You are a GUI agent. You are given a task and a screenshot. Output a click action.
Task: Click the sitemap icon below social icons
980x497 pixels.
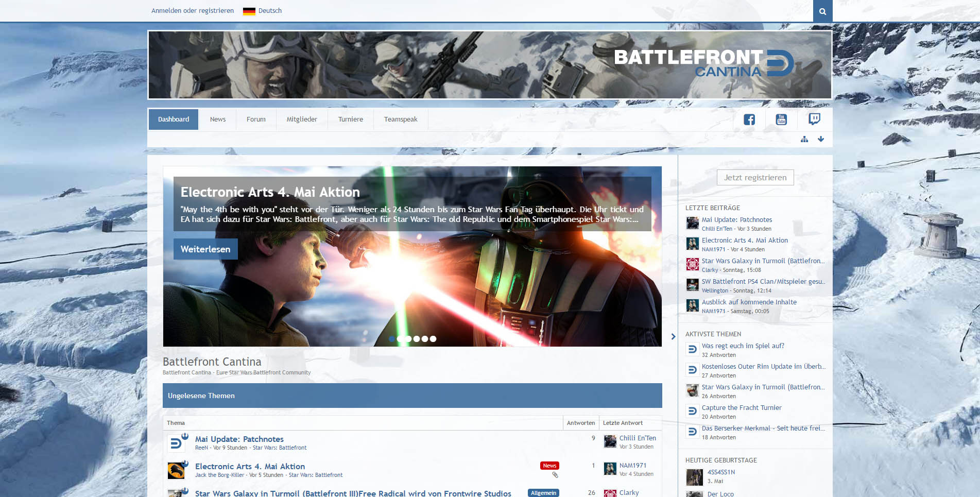804,139
